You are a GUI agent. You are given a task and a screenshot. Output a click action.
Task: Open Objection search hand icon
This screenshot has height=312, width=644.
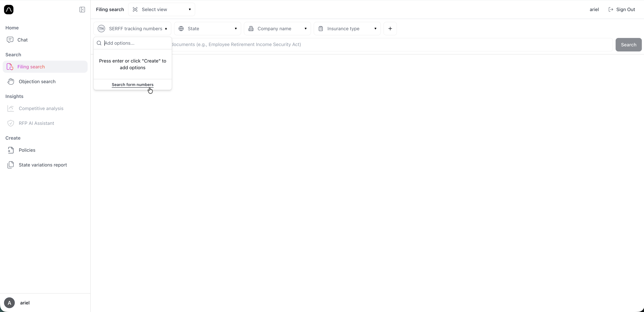(x=11, y=81)
